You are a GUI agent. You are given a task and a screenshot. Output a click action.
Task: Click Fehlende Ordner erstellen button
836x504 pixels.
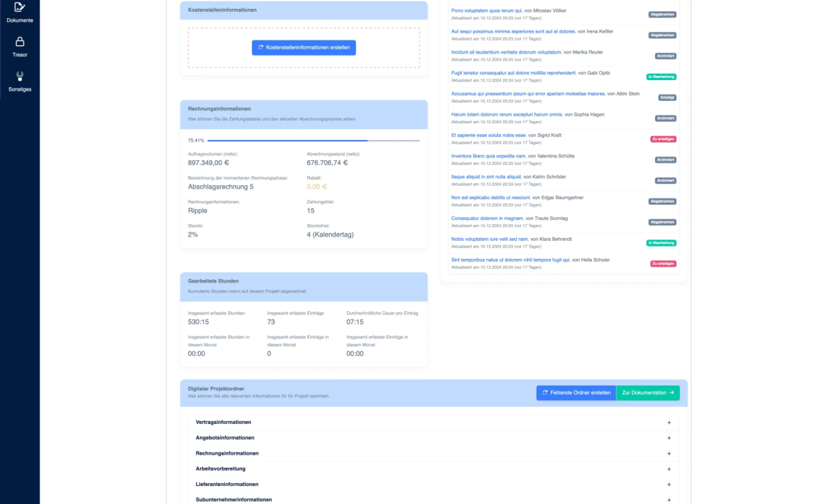pyautogui.click(x=575, y=393)
